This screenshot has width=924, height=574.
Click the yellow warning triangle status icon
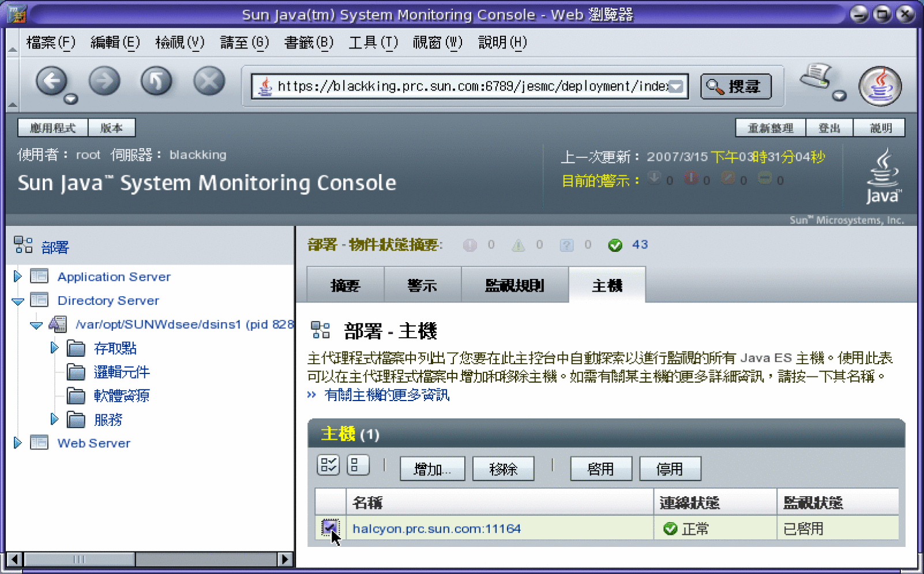pos(519,246)
